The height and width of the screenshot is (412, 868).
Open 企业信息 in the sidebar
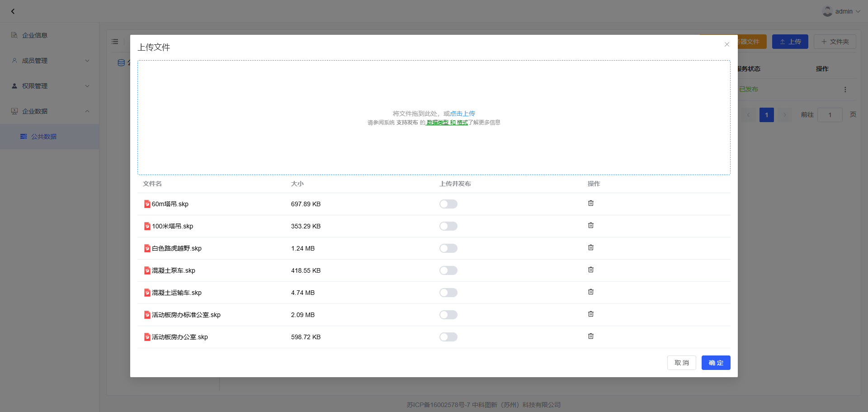[x=35, y=35]
